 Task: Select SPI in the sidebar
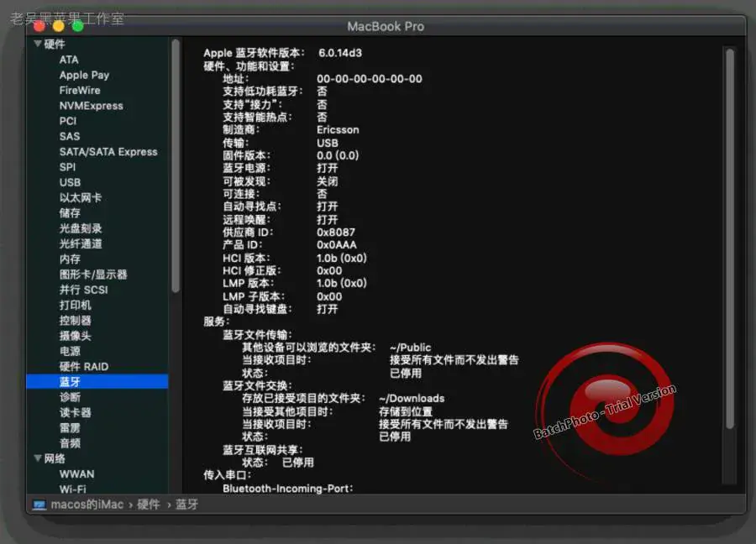(67, 167)
